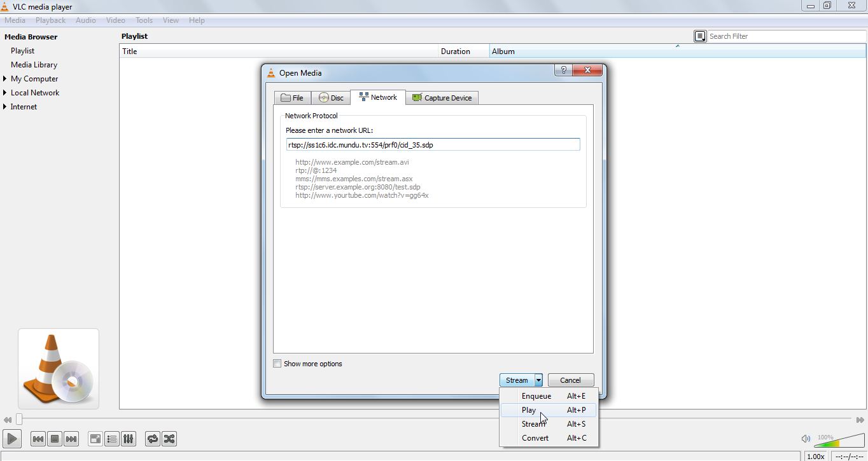Click the seek bar position handle
The image size is (868, 461).
click(x=19, y=419)
